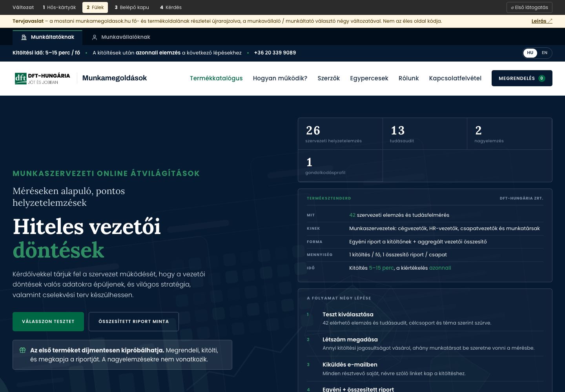Click the phone number +36 20 339 9089
Image resolution: width=565 pixels, height=392 pixels.
275,53
